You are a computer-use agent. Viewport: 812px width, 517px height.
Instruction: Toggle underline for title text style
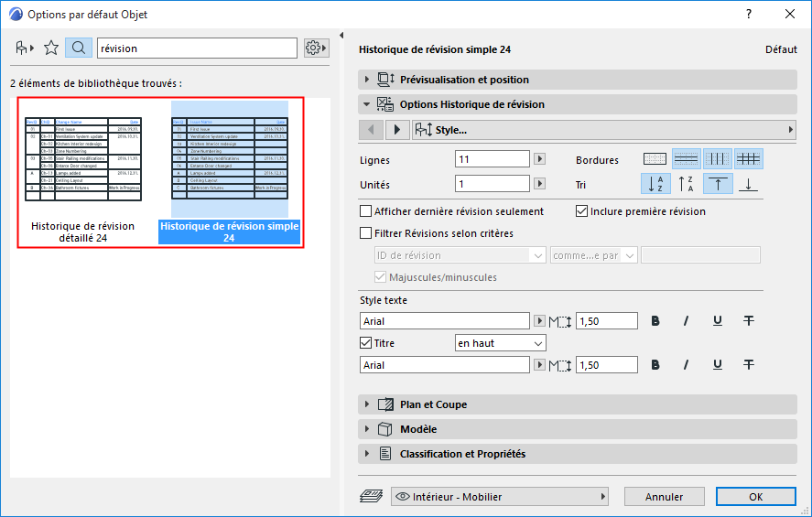click(717, 365)
